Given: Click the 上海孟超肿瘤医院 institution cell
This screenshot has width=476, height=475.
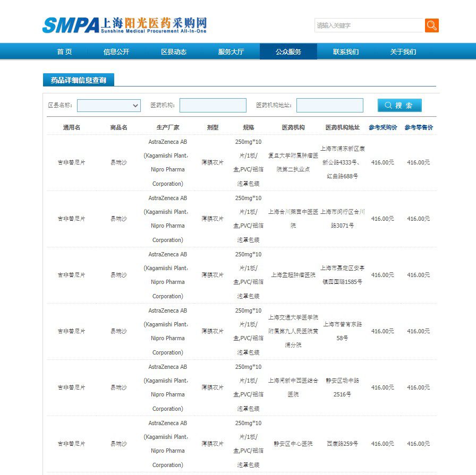Looking at the screenshot, I should pyautogui.click(x=293, y=275).
